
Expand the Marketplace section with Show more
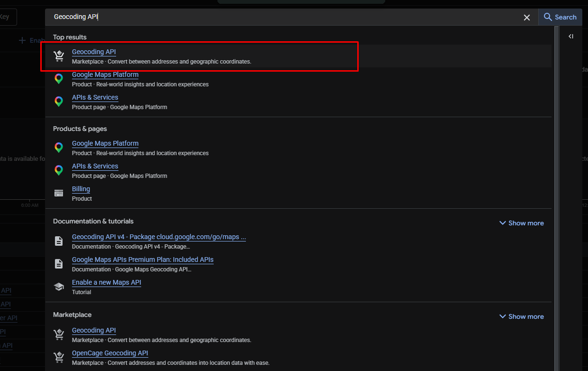click(521, 316)
